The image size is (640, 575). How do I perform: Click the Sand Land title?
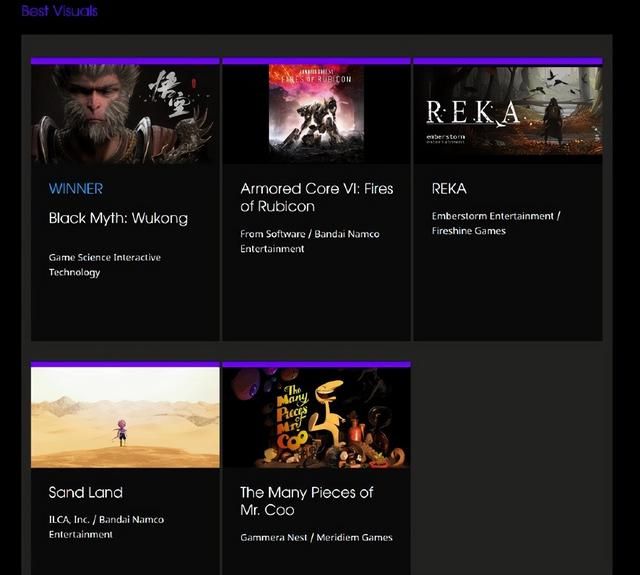(x=86, y=492)
